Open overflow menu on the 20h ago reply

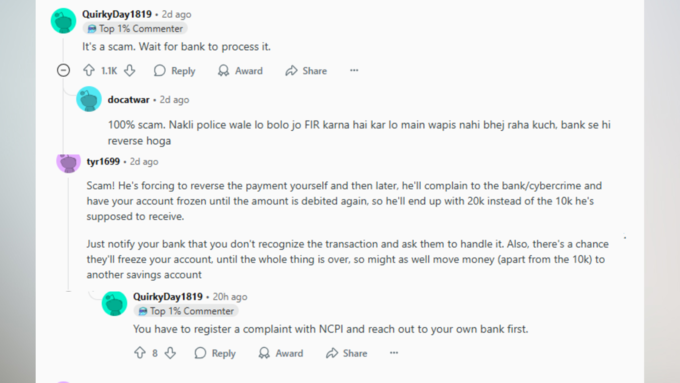tap(394, 353)
